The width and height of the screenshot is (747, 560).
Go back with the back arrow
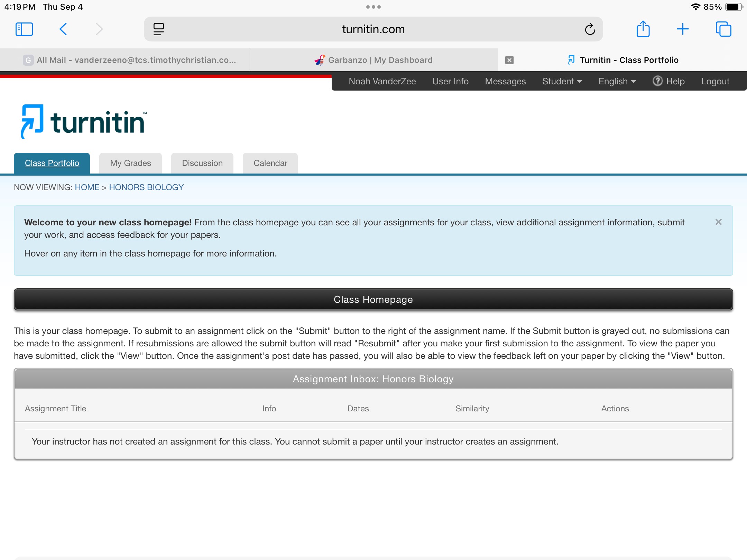[x=63, y=29]
